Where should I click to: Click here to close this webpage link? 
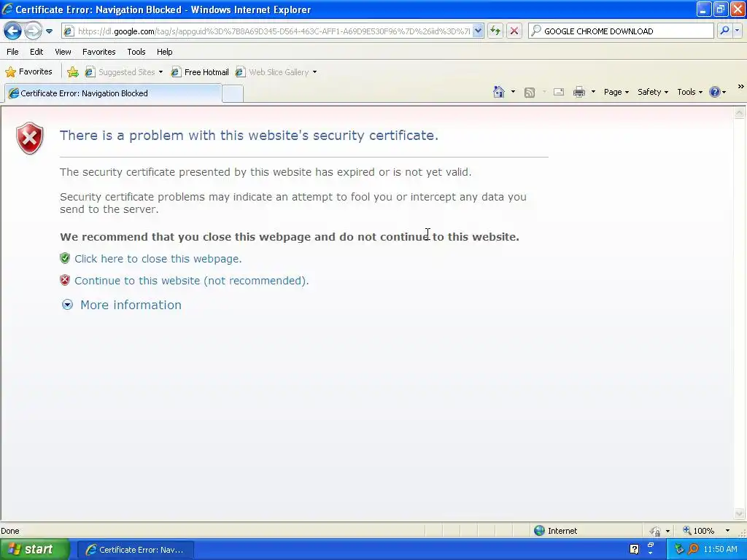point(158,259)
